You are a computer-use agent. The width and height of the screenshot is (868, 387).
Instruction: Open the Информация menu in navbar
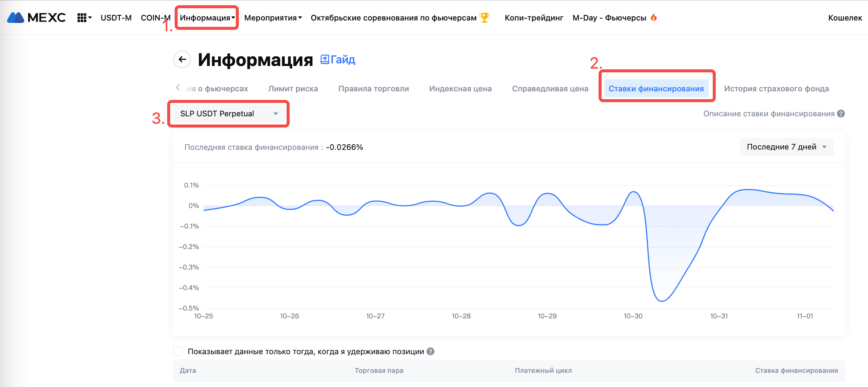(x=207, y=18)
